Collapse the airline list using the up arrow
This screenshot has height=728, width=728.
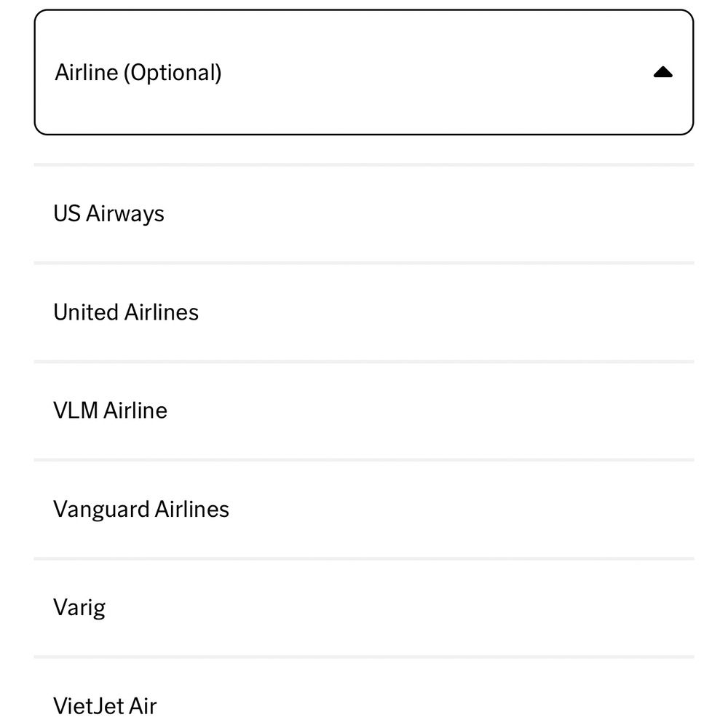(x=662, y=72)
